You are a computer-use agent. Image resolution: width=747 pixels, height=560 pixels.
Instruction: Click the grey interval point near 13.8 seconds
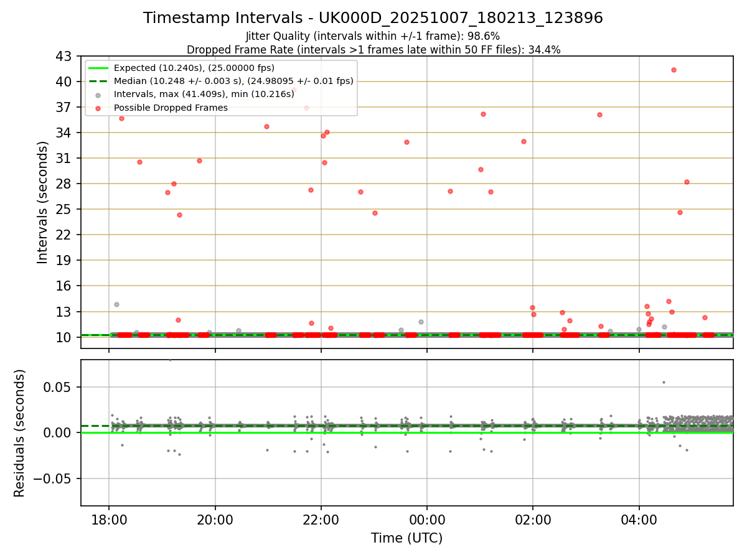[x=116, y=304]
